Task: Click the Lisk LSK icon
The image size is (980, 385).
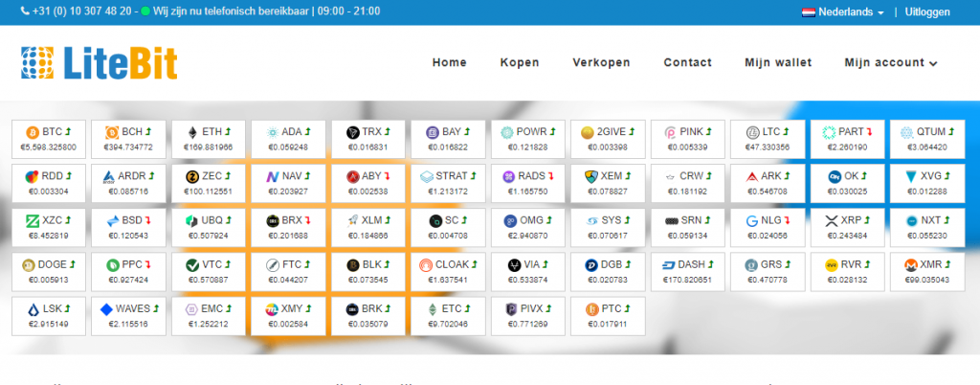Action: [33, 308]
